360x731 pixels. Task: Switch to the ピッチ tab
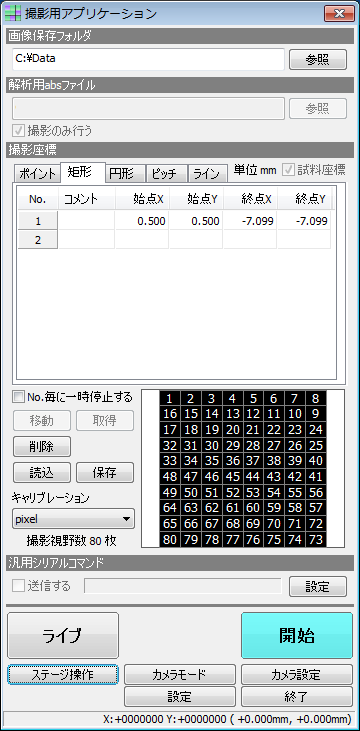(166, 173)
